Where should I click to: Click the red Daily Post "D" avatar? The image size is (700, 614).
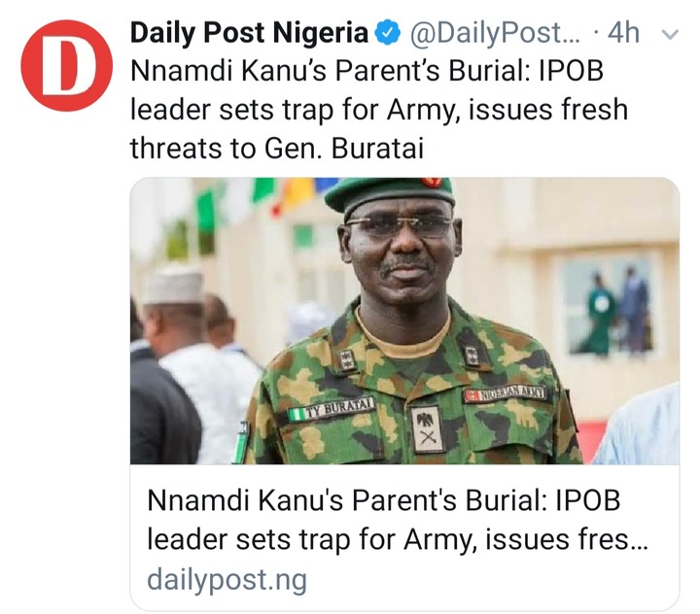(66, 66)
